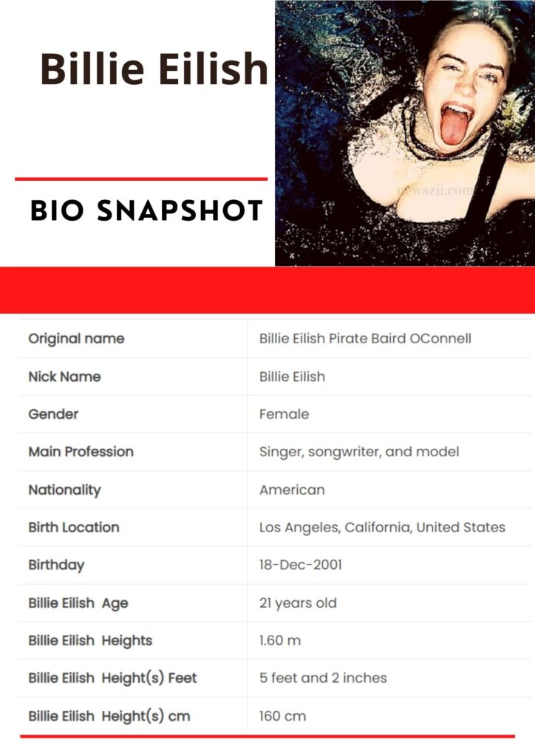Viewport: 535px width, 756px height.
Task: Select the "Main Profession" label
Action: [81, 452]
